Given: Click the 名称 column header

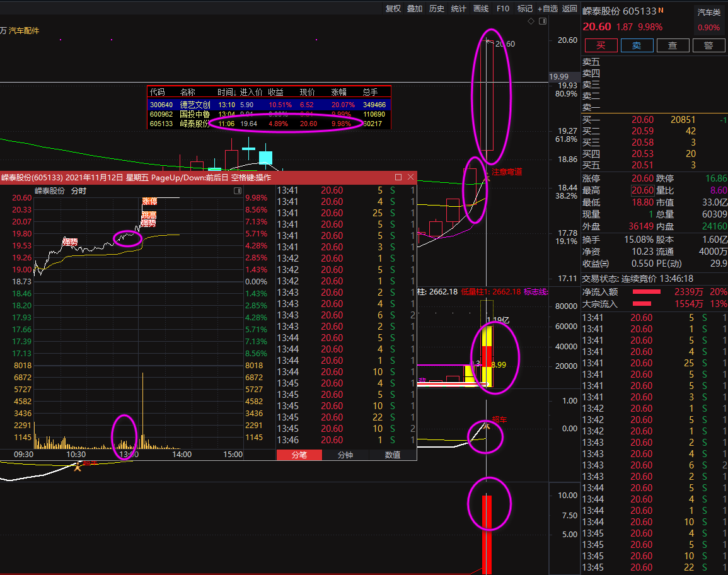Looking at the screenshot, I should click(188, 92).
